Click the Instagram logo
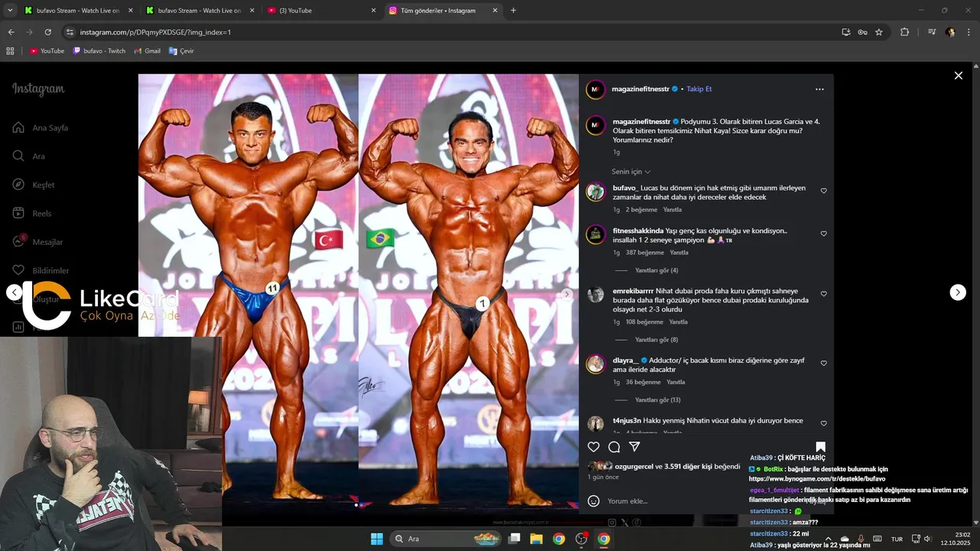The height and width of the screenshot is (551, 980). (38, 89)
